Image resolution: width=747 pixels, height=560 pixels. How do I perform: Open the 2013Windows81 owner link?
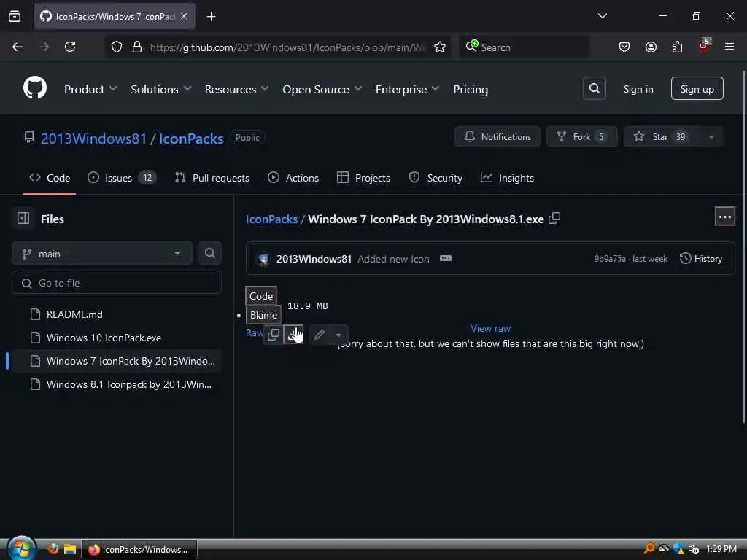click(x=93, y=138)
